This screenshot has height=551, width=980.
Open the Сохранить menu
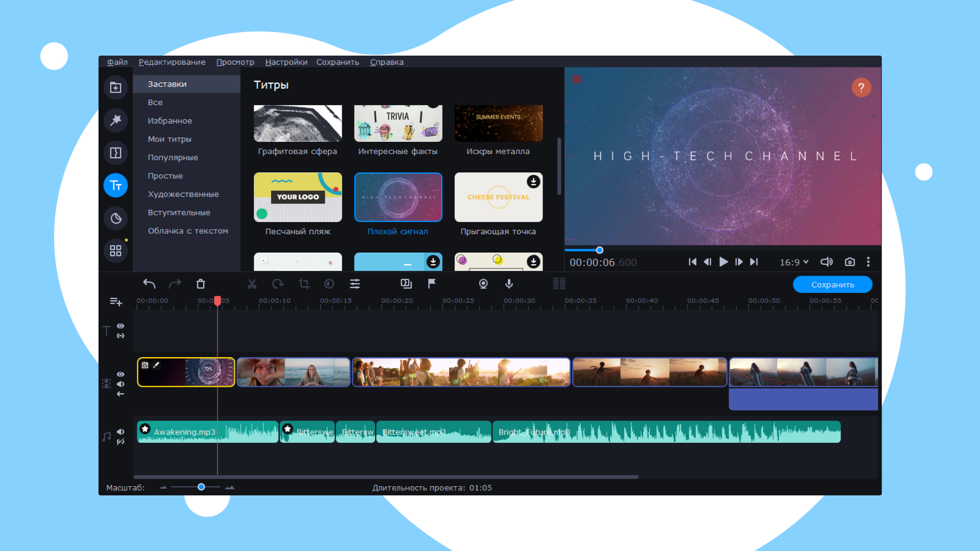click(x=338, y=62)
